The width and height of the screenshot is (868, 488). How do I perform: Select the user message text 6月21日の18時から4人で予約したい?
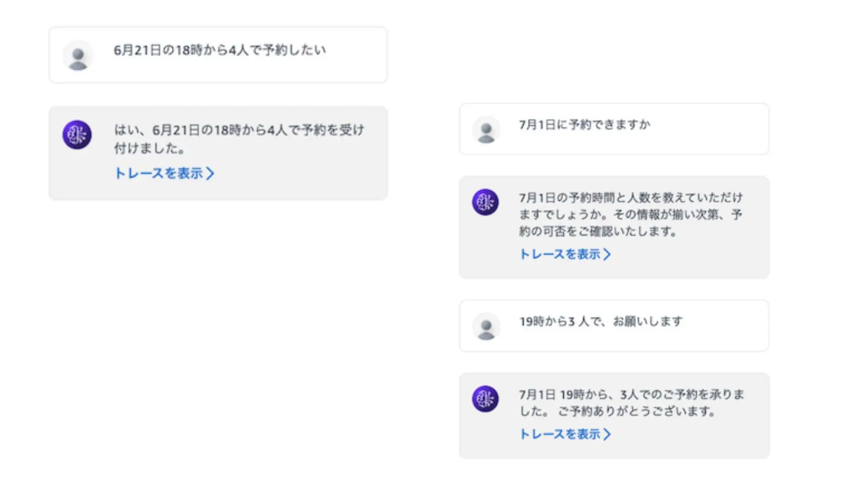tap(220, 50)
